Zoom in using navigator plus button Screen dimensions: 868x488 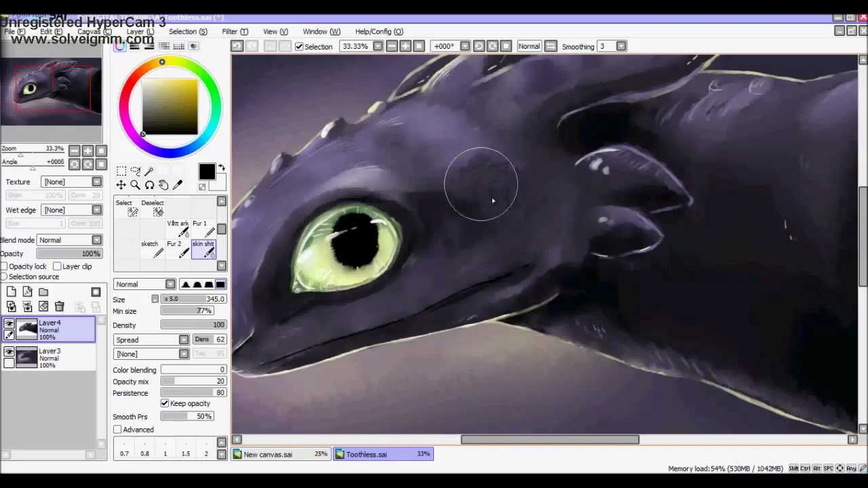pos(87,151)
